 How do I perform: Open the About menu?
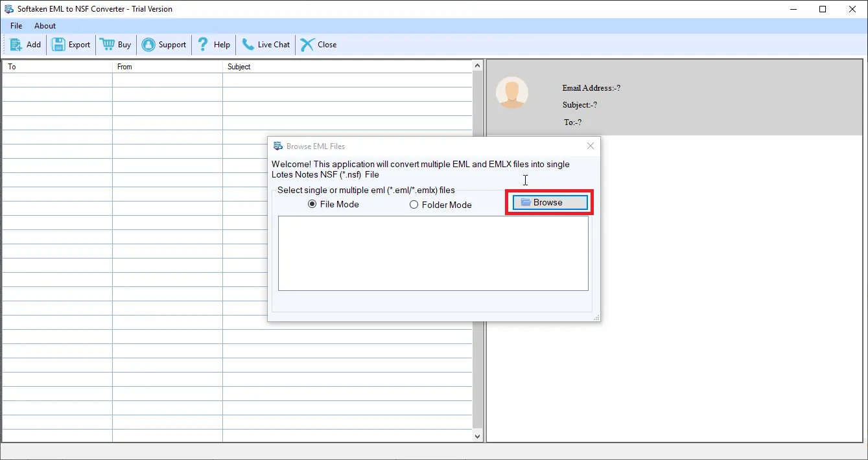coord(45,26)
